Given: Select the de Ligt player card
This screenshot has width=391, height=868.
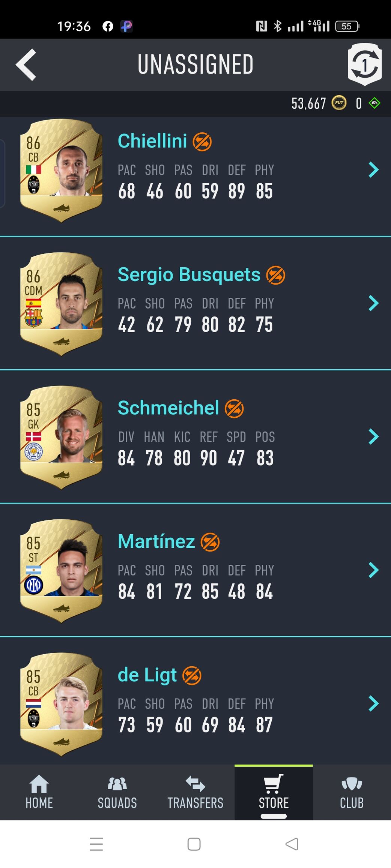Looking at the screenshot, I should click(x=61, y=705).
